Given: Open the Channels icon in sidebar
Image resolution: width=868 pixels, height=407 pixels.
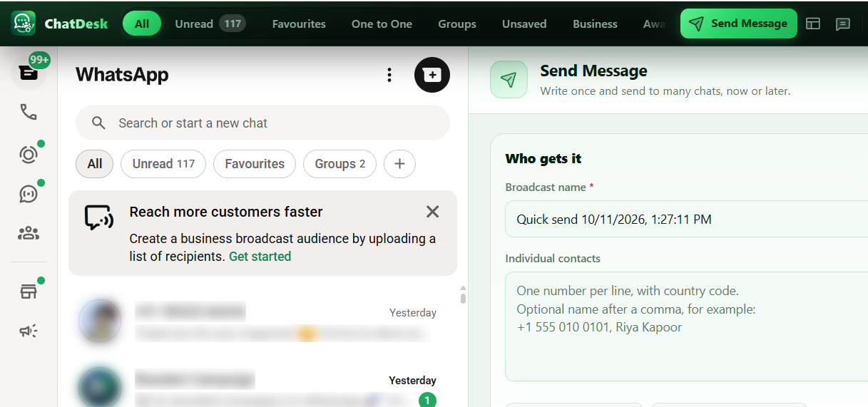Looking at the screenshot, I should pyautogui.click(x=29, y=193).
